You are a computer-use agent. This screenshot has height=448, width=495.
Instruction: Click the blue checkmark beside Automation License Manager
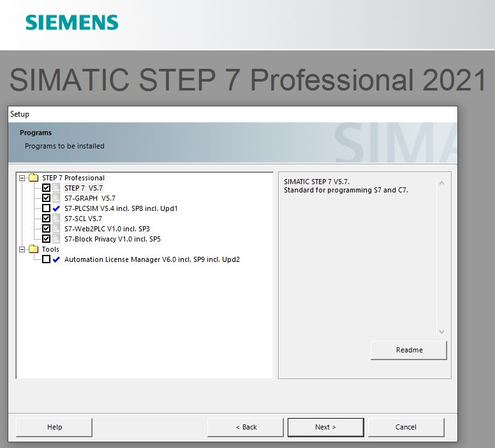tap(56, 259)
